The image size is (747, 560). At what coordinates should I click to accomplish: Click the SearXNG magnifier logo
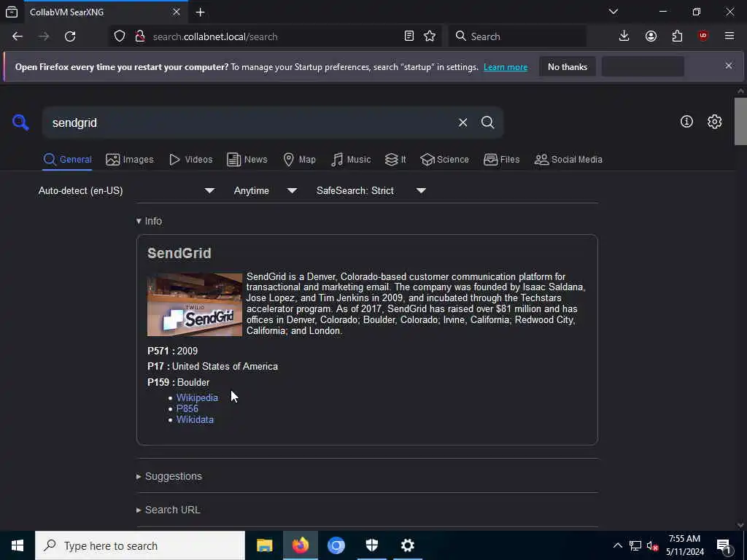[20, 122]
